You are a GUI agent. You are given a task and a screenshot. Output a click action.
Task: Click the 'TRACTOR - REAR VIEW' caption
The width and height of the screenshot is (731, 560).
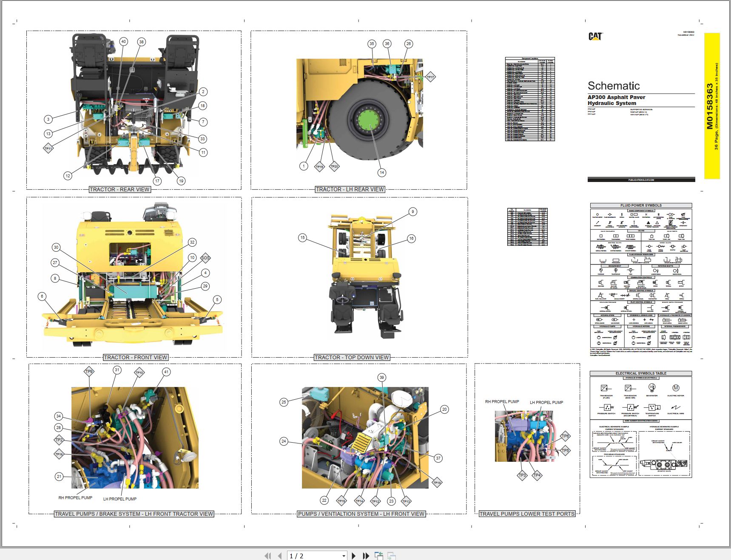(119, 190)
